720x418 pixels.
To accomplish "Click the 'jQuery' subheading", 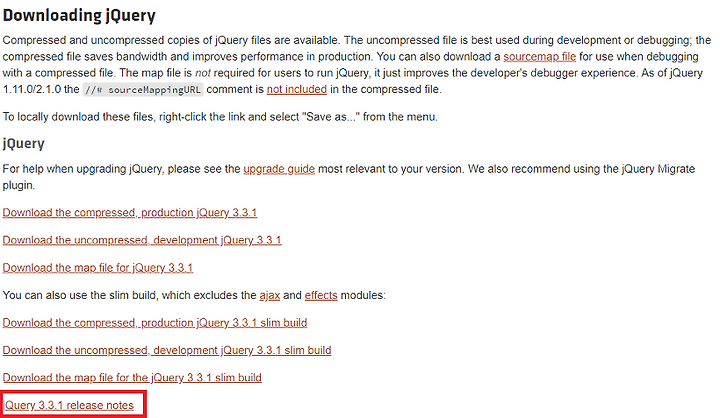I will [x=23, y=143].
